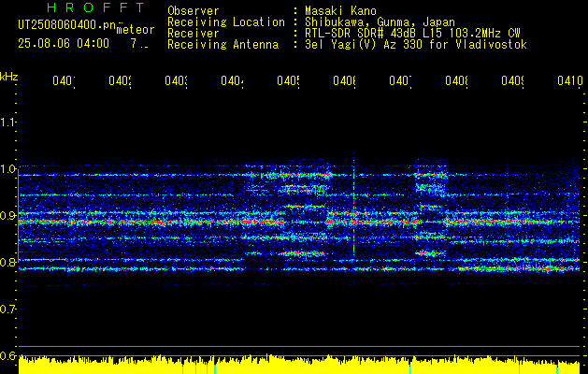Select the 0.6 kHz frequency axis label
This screenshot has width=588, height=374.
pyautogui.click(x=7, y=355)
